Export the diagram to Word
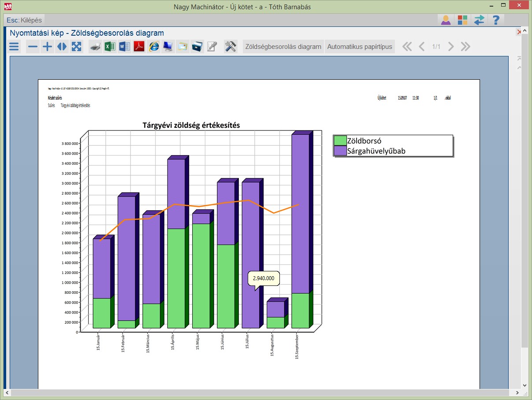 124,47
